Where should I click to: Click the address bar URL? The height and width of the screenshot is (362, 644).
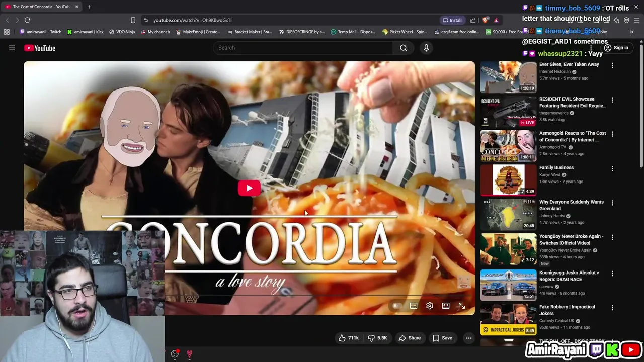[x=193, y=20]
